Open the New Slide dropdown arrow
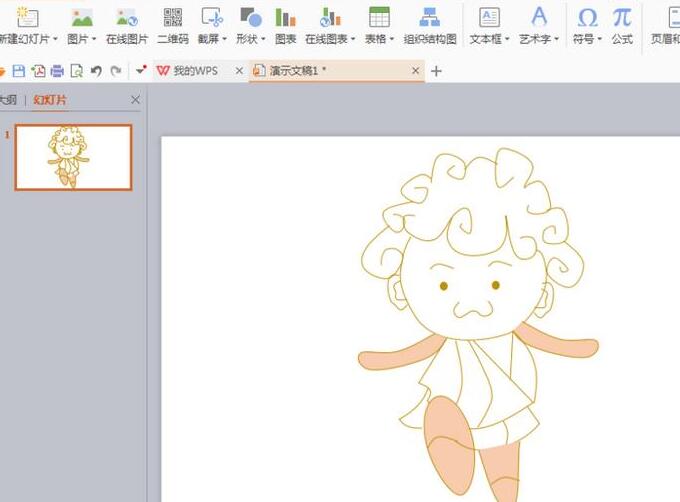Screen dimensions: 680x502 pos(55,39)
